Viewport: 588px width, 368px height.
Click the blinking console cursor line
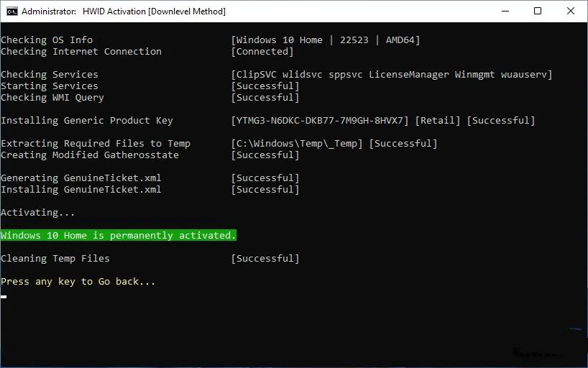coord(4,295)
